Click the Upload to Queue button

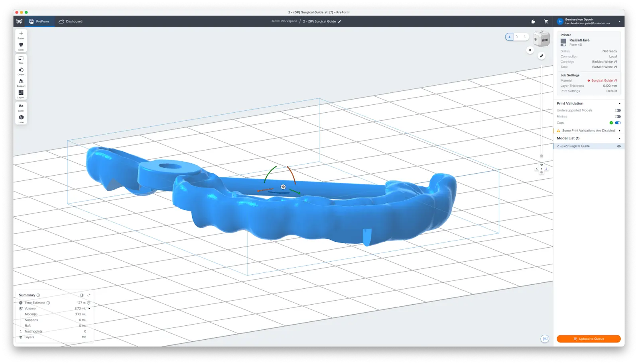589,339
